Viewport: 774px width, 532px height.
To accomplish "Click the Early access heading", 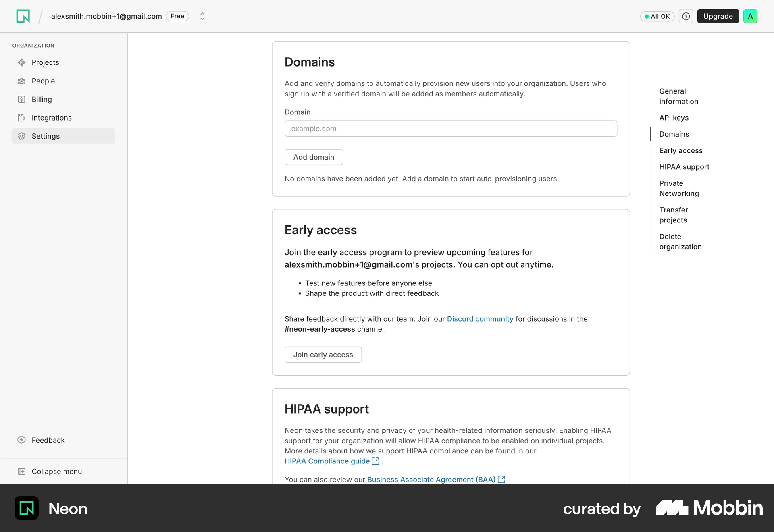I will pos(320,230).
